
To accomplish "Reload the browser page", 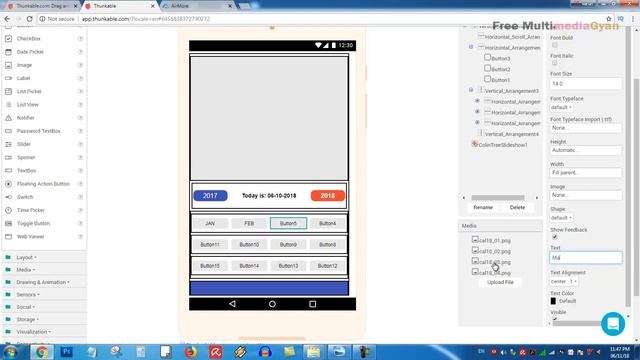I will (29, 19).
